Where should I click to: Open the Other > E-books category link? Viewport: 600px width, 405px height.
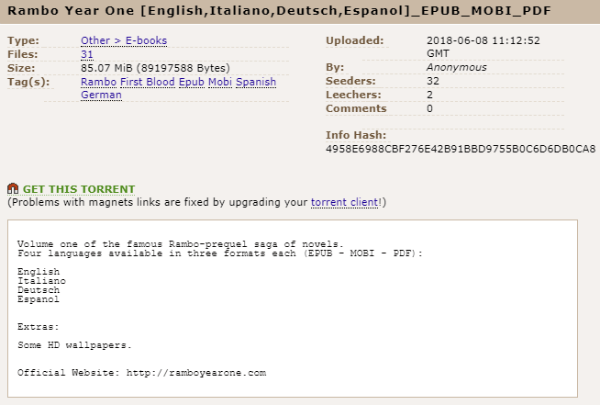[124, 41]
